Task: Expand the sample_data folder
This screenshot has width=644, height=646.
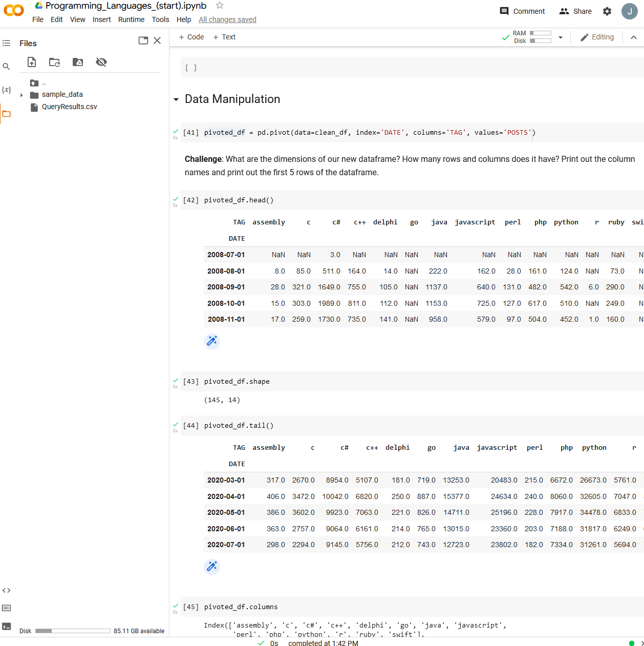Action: [x=20, y=94]
